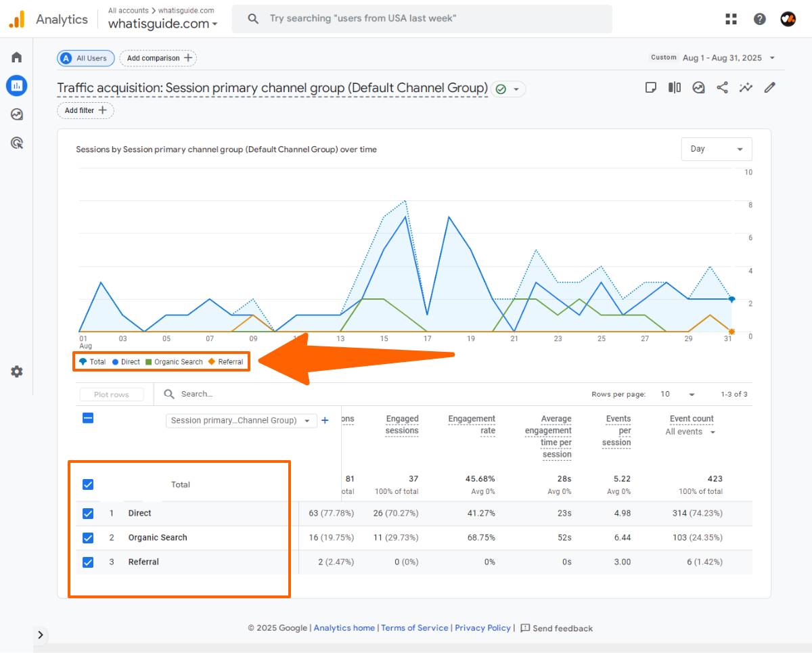Click the table search magnifier icon
This screenshot has height=653, width=812.
[169, 394]
